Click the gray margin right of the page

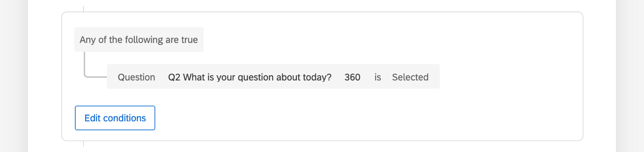(x=630, y=76)
